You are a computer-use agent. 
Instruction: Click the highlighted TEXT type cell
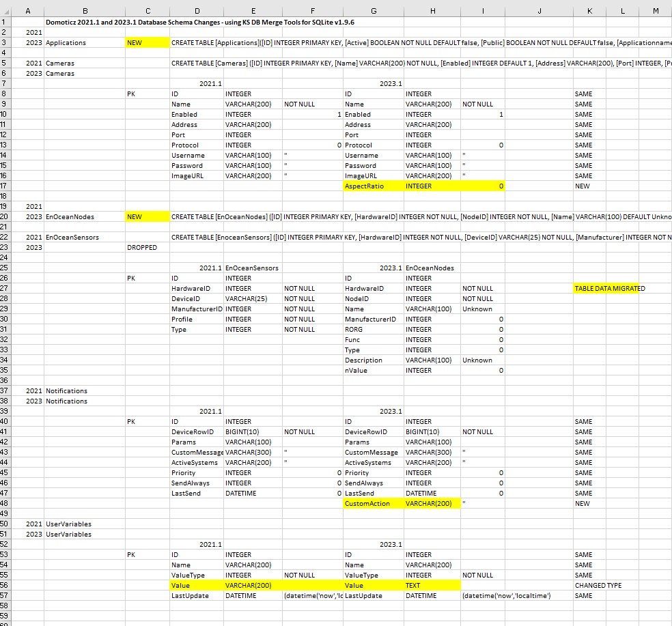tap(432, 585)
